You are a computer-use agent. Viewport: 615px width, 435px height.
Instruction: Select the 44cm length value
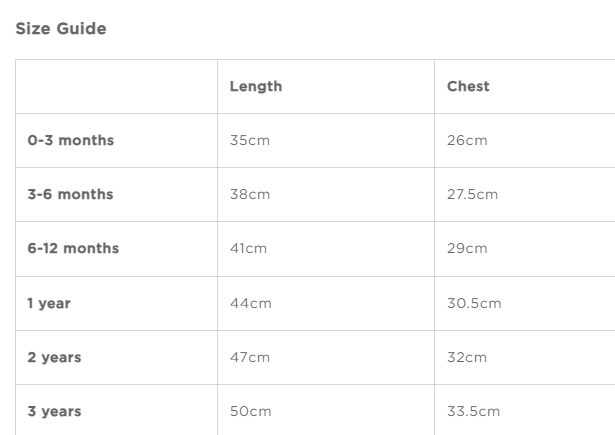[x=251, y=303]
